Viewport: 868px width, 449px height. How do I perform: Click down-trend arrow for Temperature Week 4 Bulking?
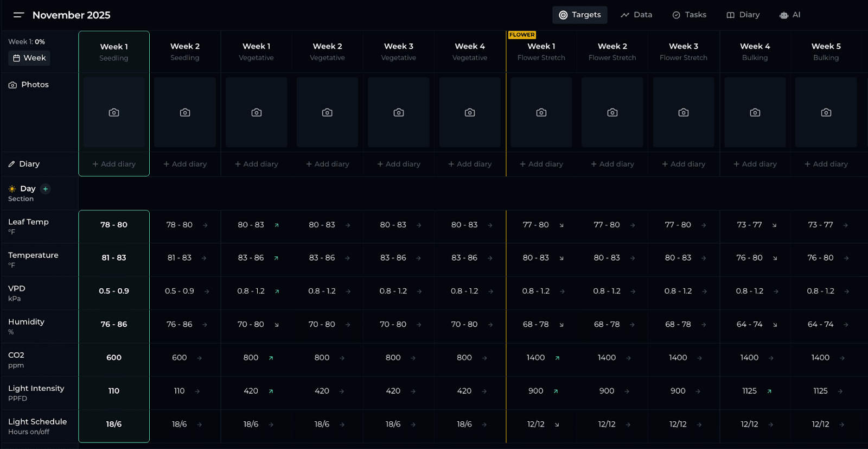point(775,258)
